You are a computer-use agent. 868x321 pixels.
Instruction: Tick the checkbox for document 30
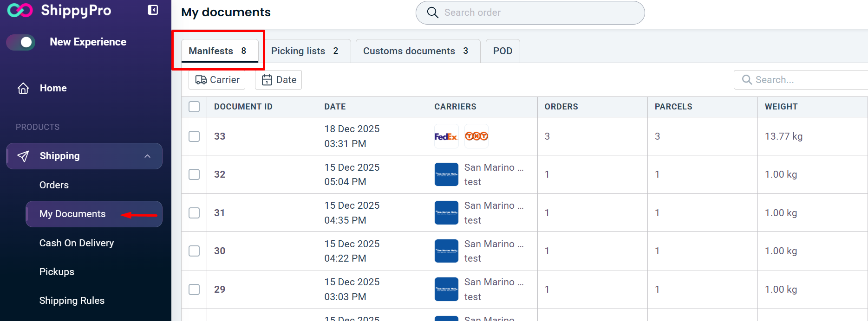coord(194,251)
